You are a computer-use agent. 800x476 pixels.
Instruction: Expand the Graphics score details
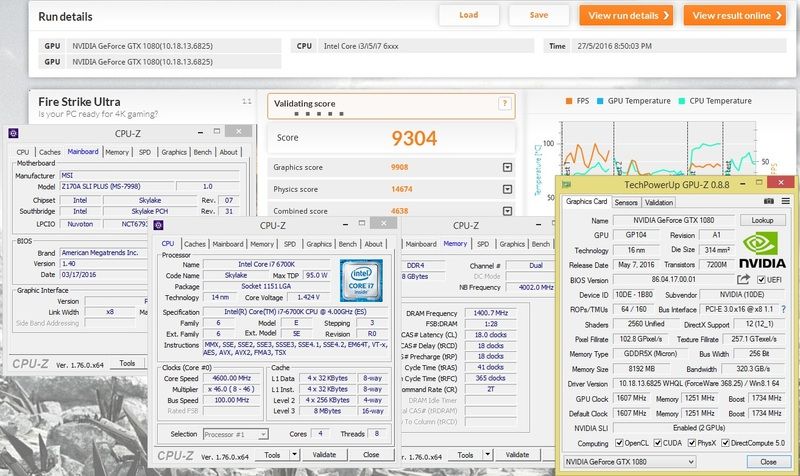tap(507, 167)
